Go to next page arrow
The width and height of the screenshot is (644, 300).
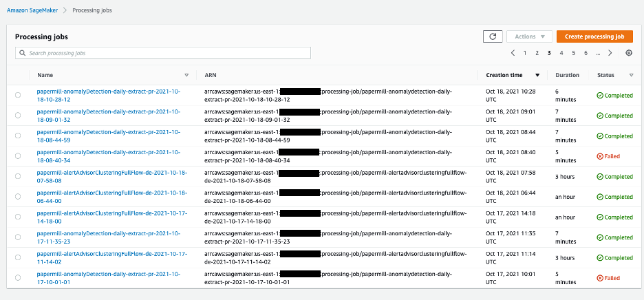[x=610, y=52]
